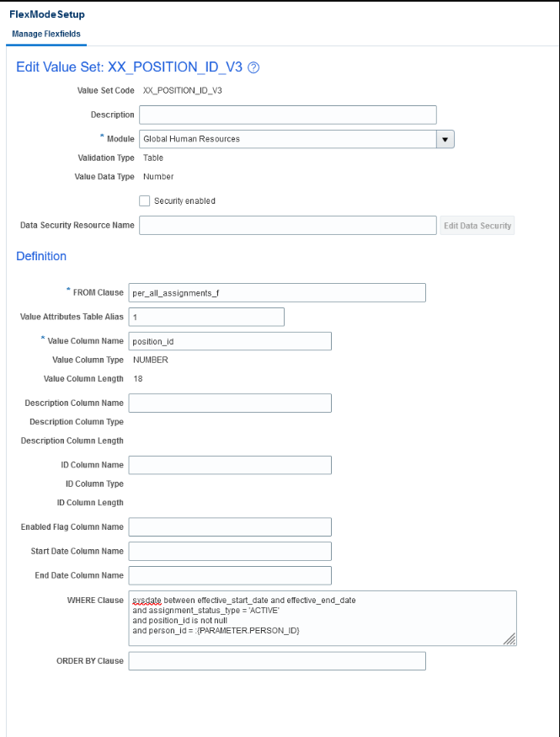Click the Start Date Column Name field

pyautogui.click(x=230, y=551)
